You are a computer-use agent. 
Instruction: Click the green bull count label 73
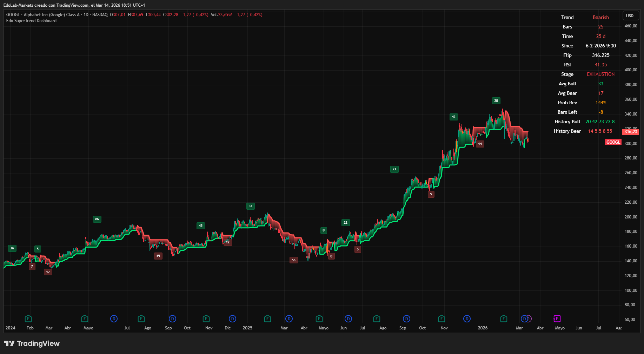click(x=394, y=169)
